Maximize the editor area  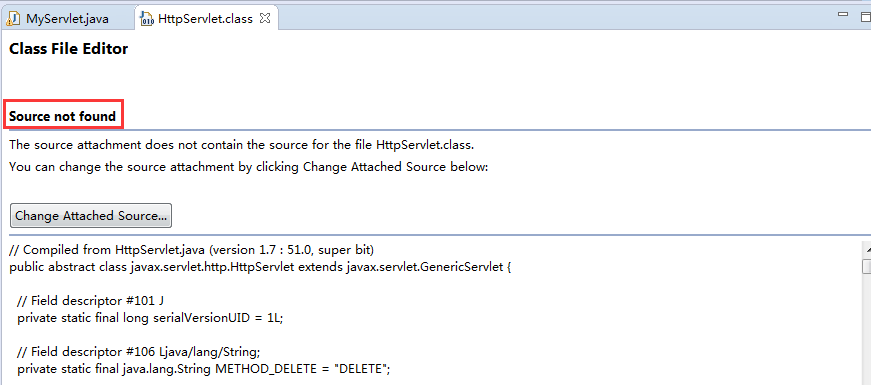(x=864, y=16)
